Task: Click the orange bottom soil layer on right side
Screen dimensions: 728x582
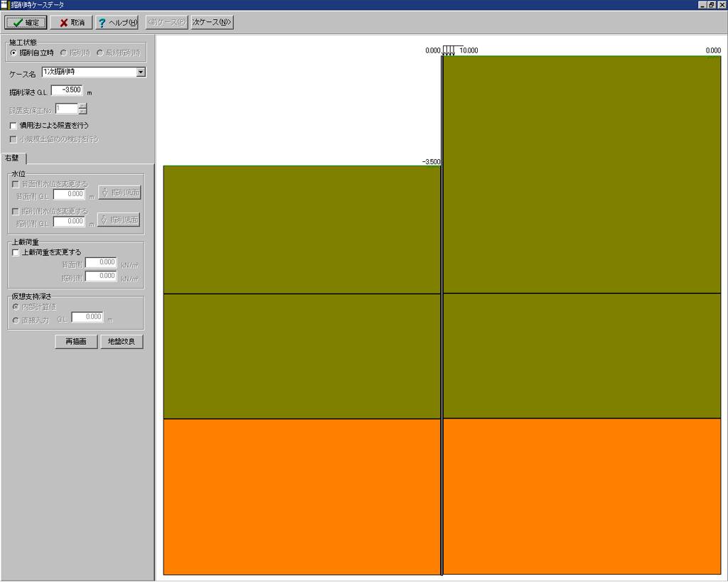Action: click(582, 496)
